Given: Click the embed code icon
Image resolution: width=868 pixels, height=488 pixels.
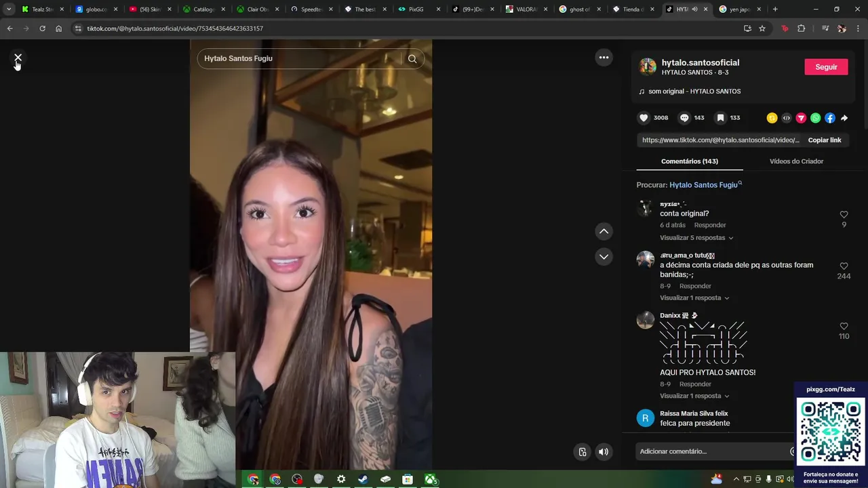Looking at the screenshot, I should point(787,118).
